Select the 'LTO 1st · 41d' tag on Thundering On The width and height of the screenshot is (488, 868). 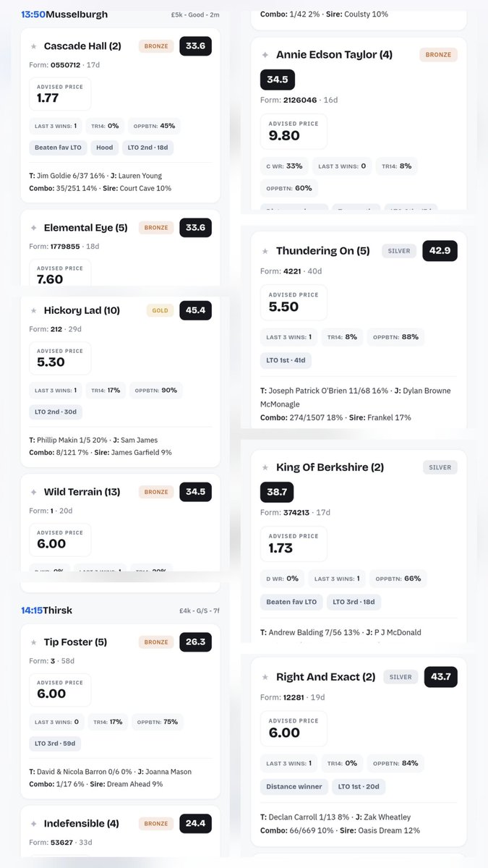286,359
